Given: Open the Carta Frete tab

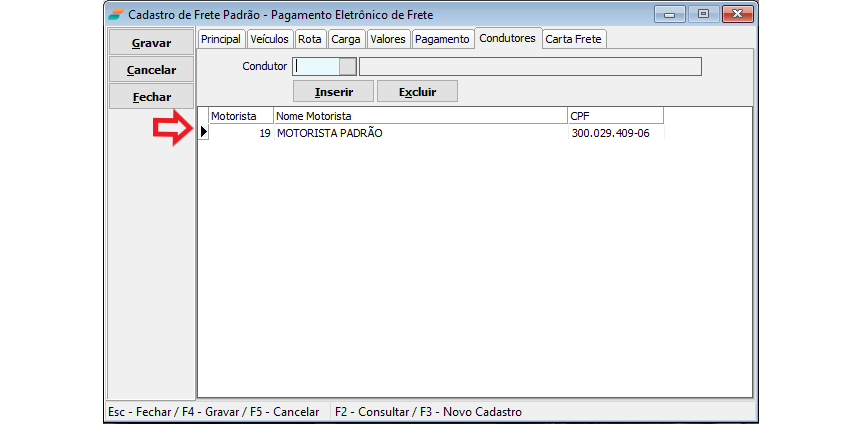Looking at the screenshot, I should tap(574, 39).
